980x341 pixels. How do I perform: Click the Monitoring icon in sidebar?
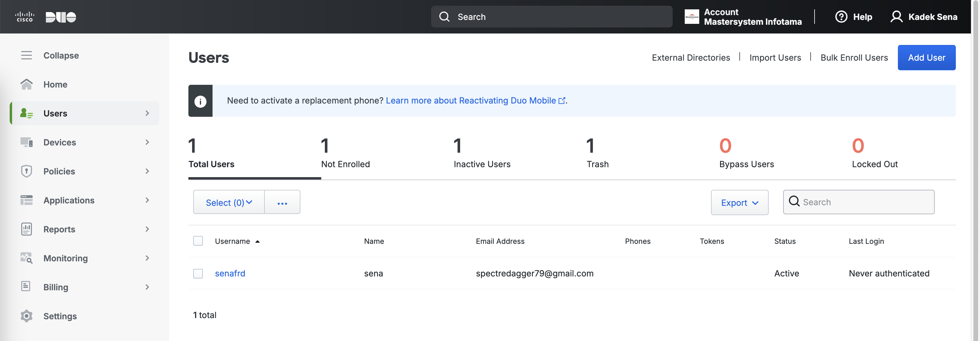tap(26, 258)
